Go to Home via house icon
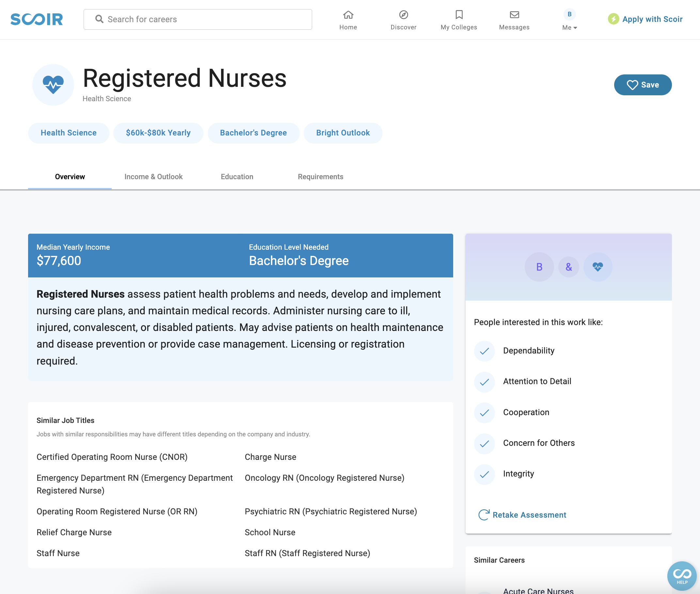 point(348,15)
